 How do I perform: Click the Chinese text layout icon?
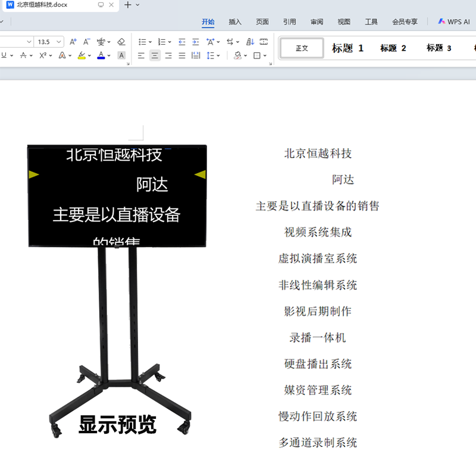click(210, 42)
